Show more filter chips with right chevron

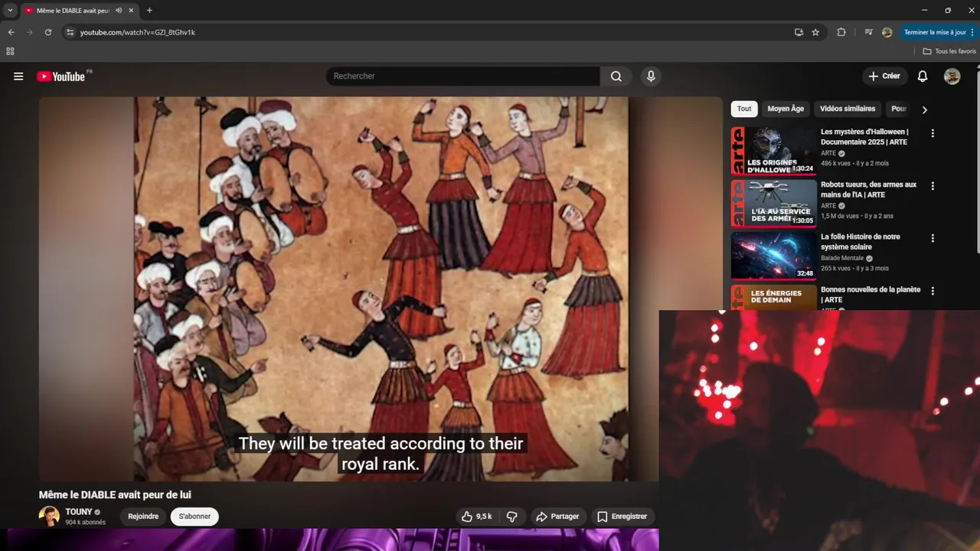(924, 109)
